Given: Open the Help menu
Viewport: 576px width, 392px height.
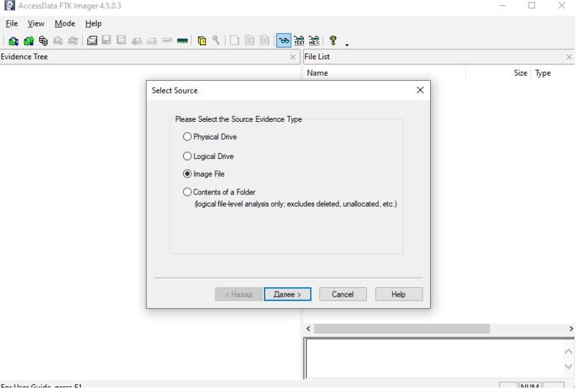Looking at the screenshot, I should click(x=93, y=23).
